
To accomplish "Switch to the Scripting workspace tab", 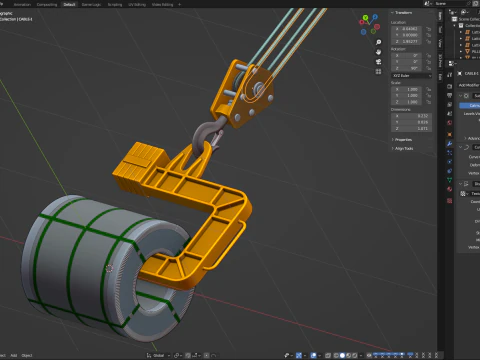I will pyautogui.click(x=115, y=5).
